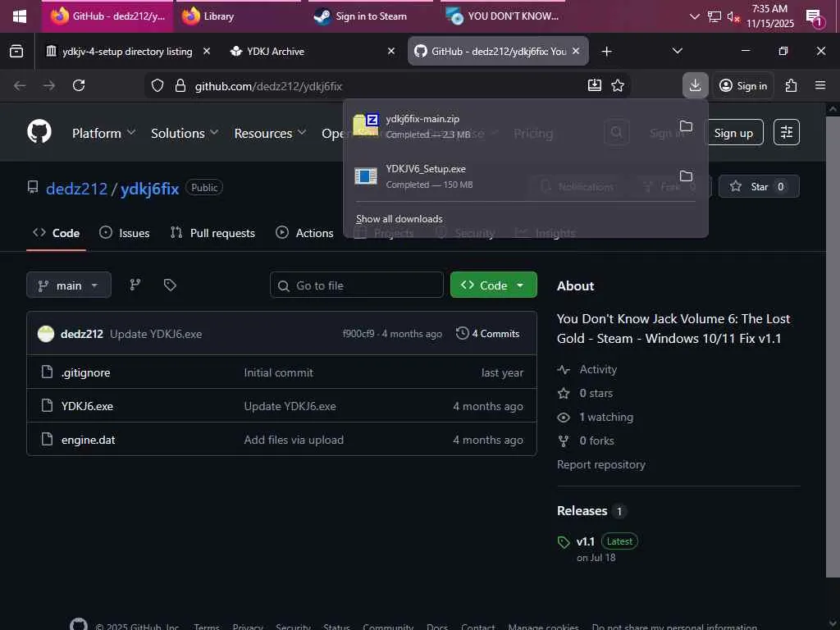This screenshot has width=840, height=630.
Task: View site security lock information
Action: [x=180, y=85]
